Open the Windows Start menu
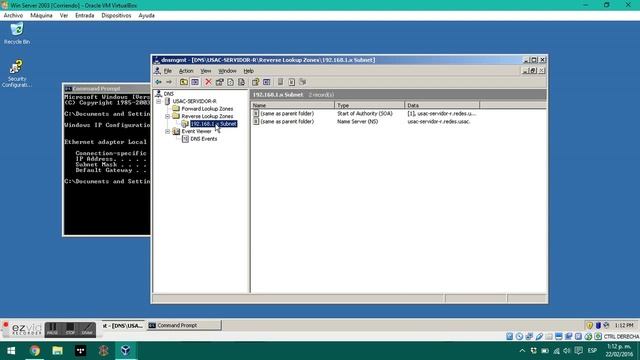Image resolution: width=640 pixels, height=360 pixels. 11,351
